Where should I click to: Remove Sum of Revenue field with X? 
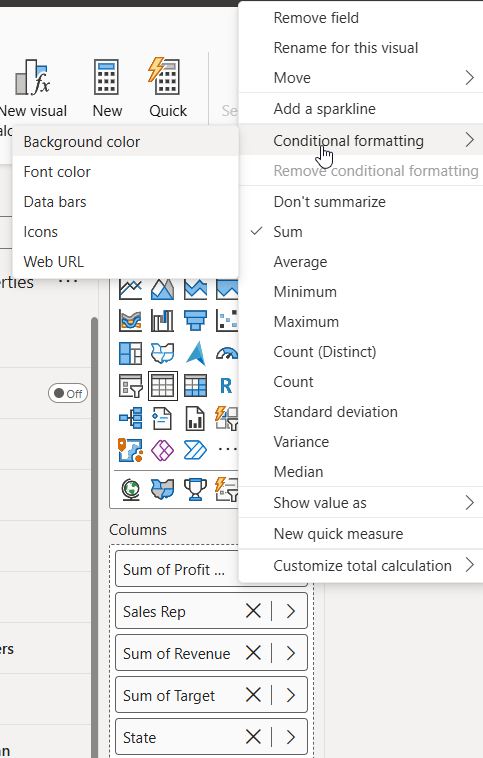tap(253, 654)
